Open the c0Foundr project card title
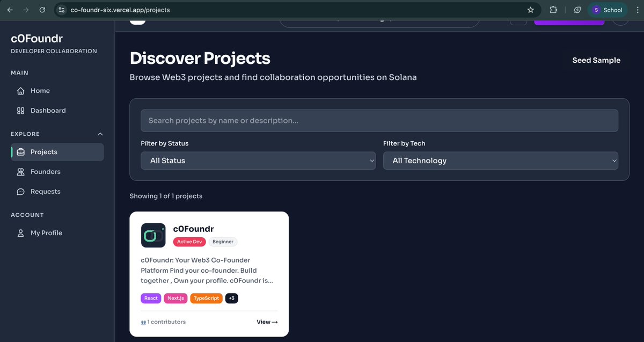 (194, 229)
